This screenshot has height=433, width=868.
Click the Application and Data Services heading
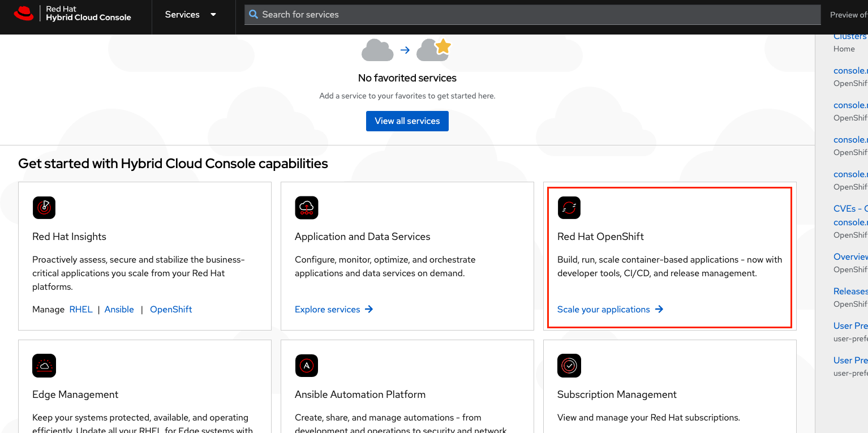coord(363,237)
